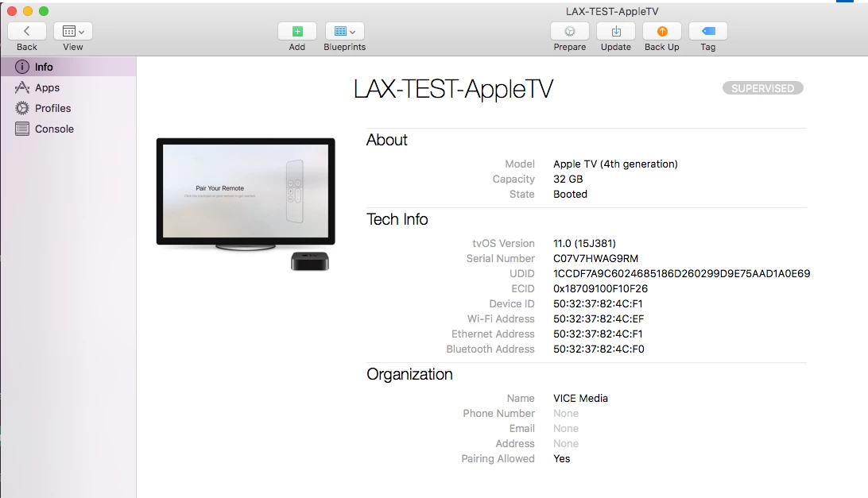Screen dimensions: 868x498
Task: Click the Bluetooth Address value
Action: point(599,349)
